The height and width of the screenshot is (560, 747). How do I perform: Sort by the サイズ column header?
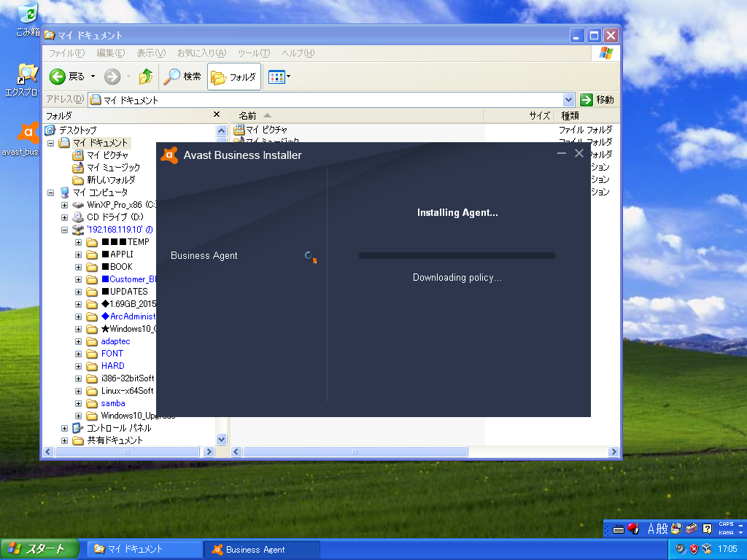pyautogui.click(x=519, y=116)
